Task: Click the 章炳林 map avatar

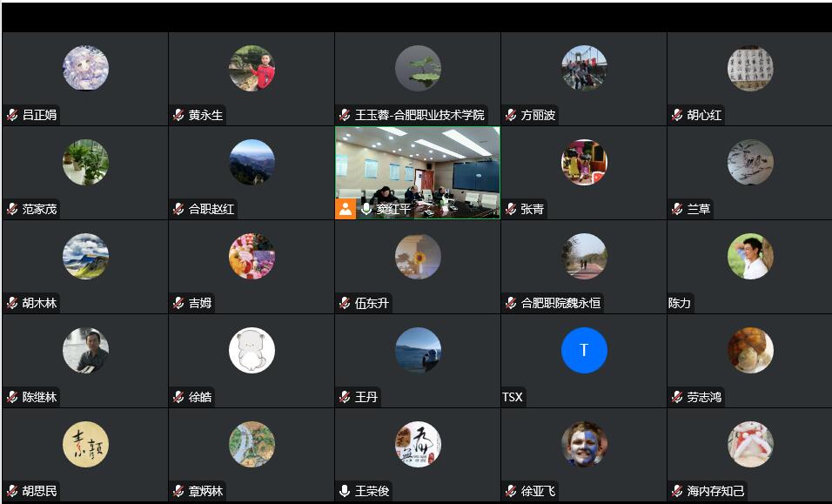Action: tap(252, 444)
